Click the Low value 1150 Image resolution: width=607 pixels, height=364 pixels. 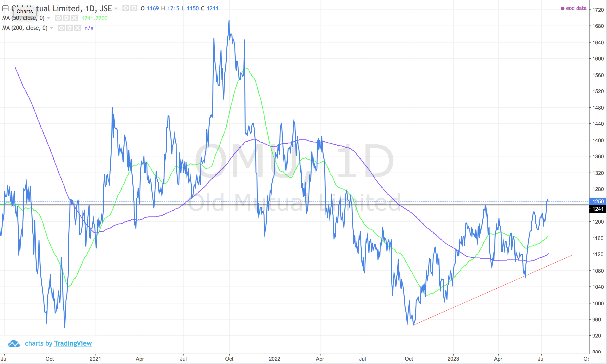click(x=193, y=9)
